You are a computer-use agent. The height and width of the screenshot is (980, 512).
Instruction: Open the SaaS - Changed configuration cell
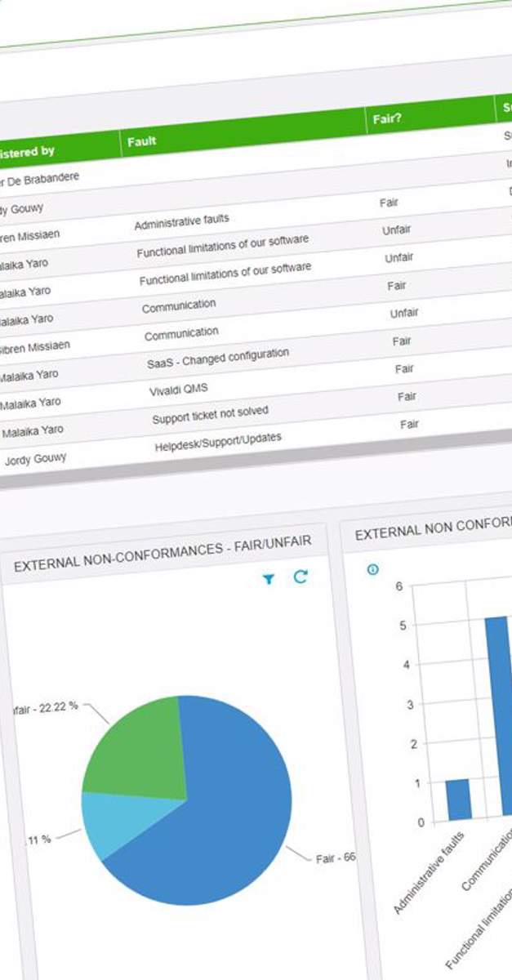[x=218, y=358]
